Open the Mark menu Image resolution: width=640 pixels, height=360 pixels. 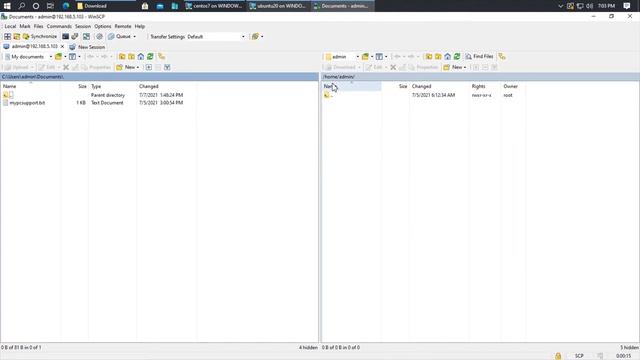point(25,26)
